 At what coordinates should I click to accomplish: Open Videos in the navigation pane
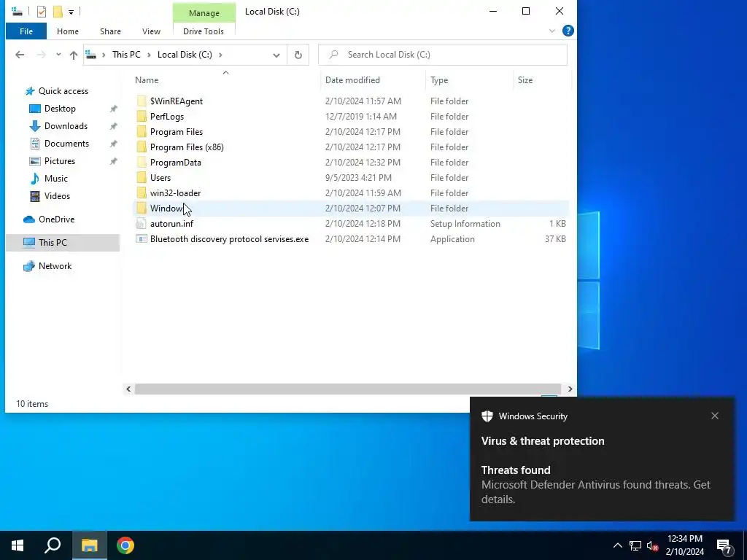point(57,196)
